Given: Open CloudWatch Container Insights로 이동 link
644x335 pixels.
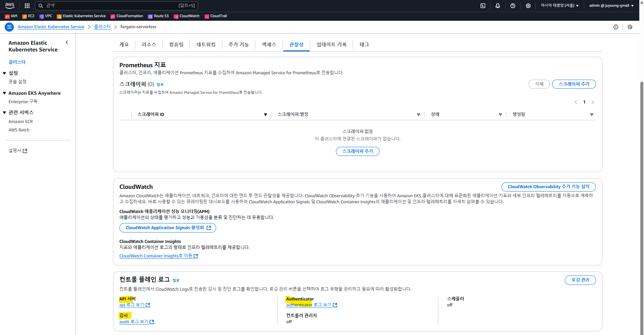Looking at the screenshot, I should [159, 256].
